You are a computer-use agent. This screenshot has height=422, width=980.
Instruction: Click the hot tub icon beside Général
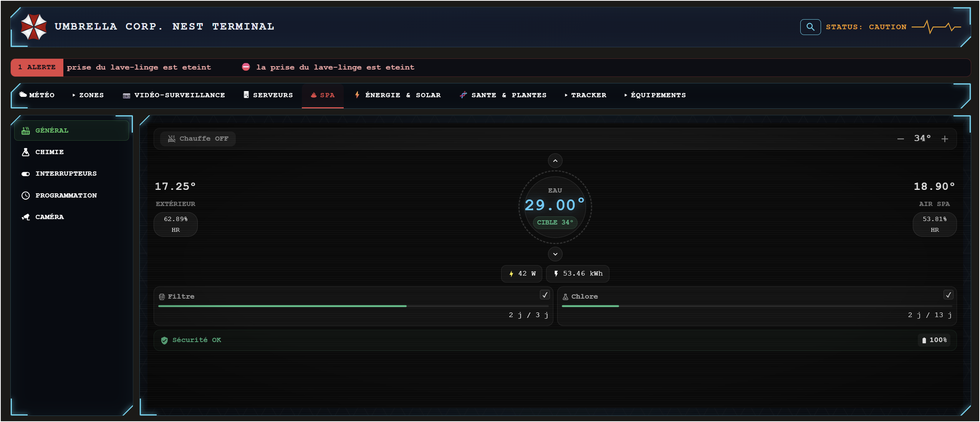point(26,131)
